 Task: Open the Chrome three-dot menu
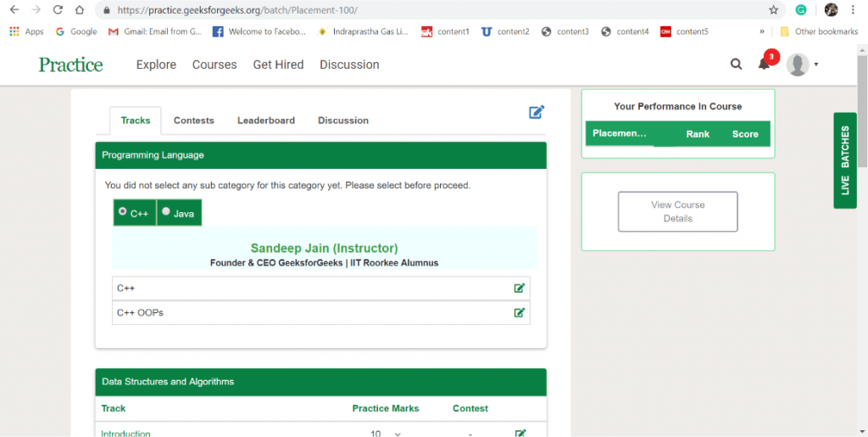[x=852, y=10]
